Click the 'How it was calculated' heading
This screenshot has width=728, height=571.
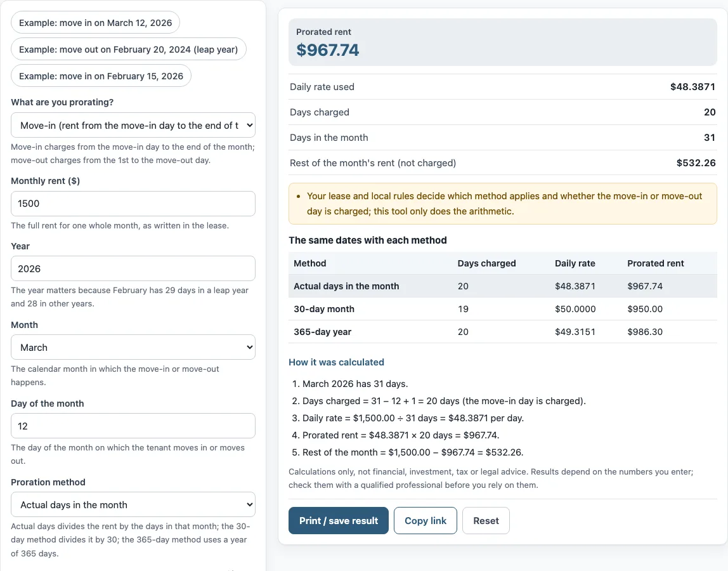(336, 362)
